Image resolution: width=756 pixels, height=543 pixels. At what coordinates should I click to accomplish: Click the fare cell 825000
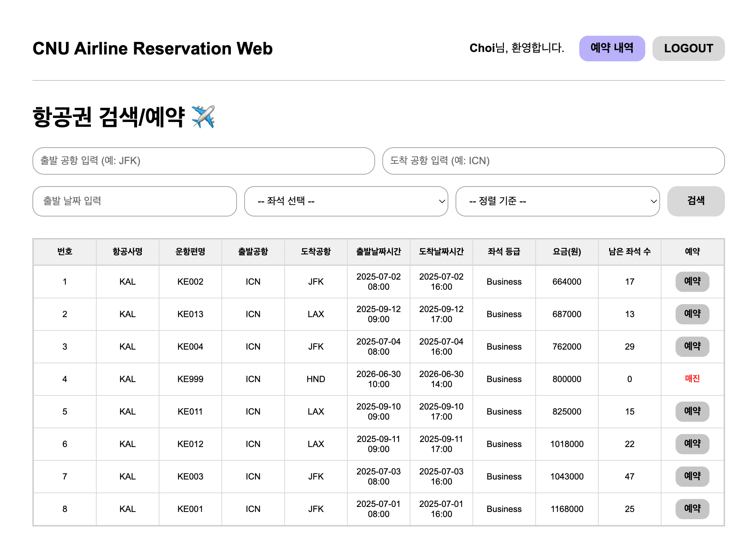[x=567, y=412]
